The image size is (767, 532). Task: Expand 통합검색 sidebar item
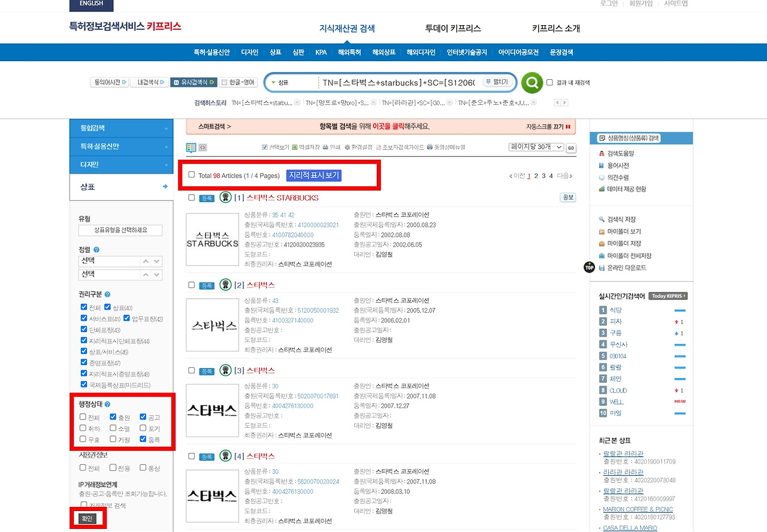(122, 128)
